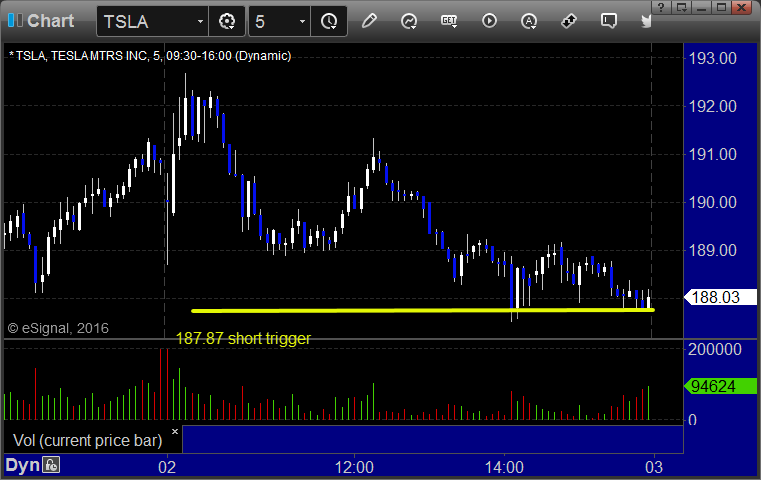Open the time template clock icon
761x480 pixels.
click(x=329, y=21)
